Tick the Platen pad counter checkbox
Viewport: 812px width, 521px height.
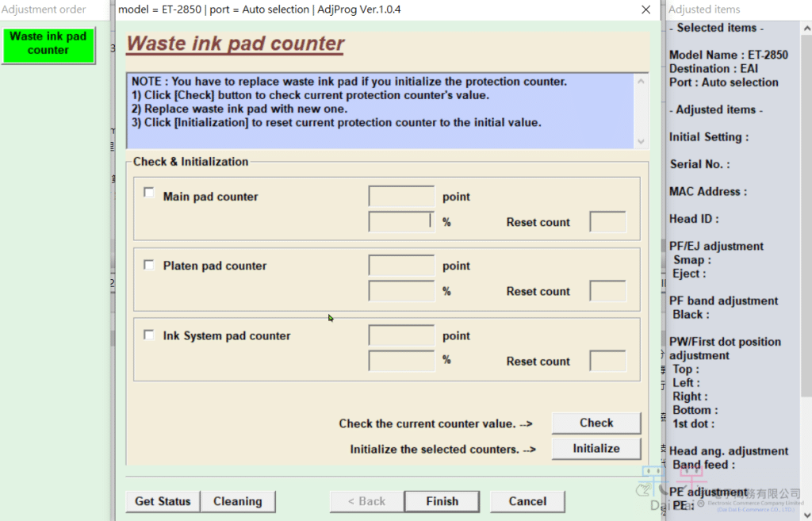[x=149, y=265]
